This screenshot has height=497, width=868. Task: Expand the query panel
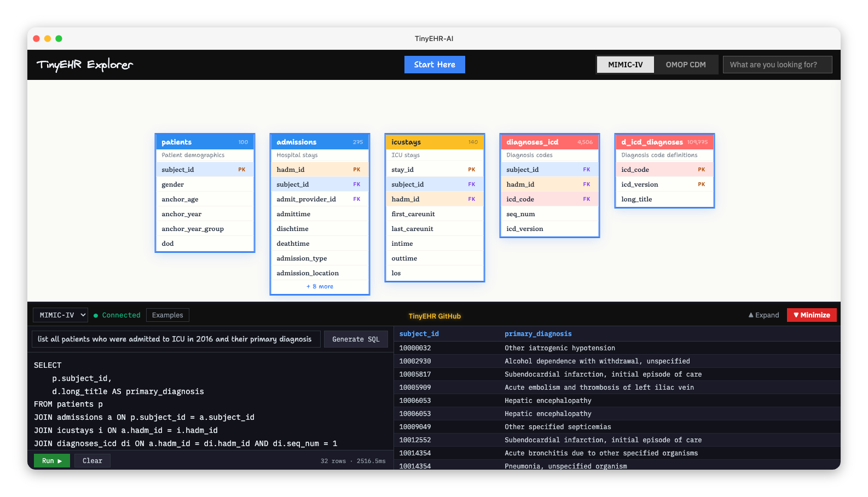point(763,315)
